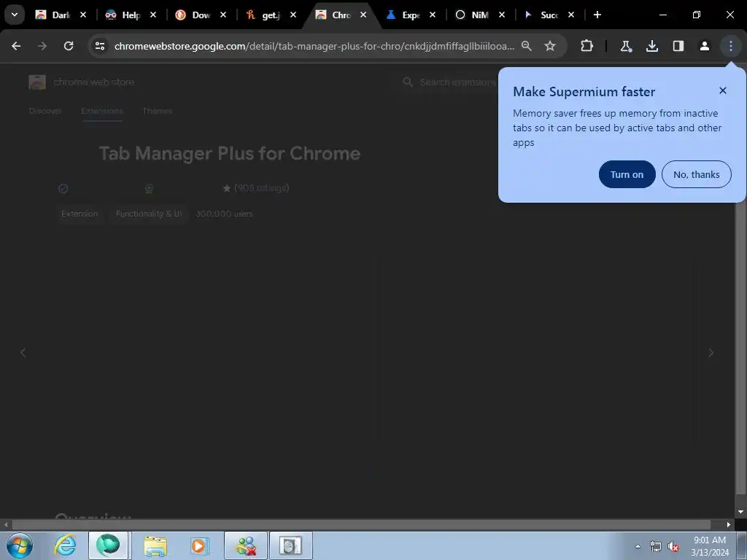Open the Extensions puzzle menu
Image resolution: width=747 pixels, height=560 pixels.
pyautogui.click(x=587, y=46)
